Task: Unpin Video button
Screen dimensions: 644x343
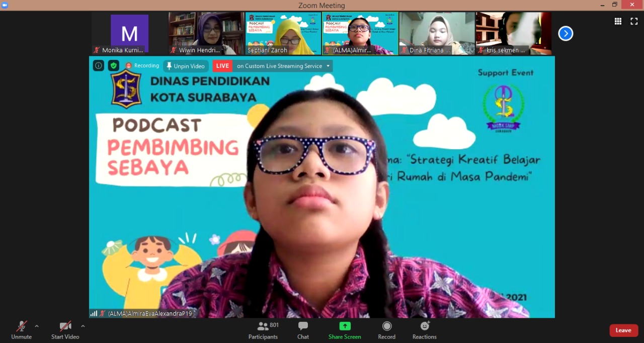Action: point(186,66)
